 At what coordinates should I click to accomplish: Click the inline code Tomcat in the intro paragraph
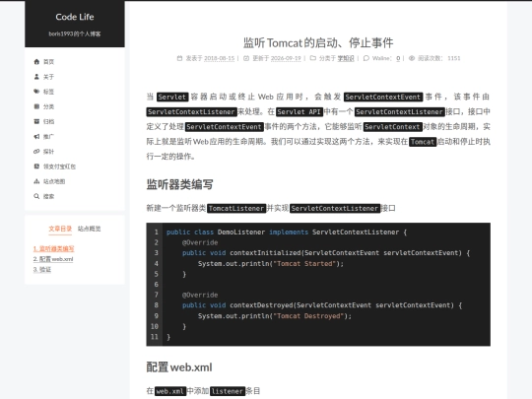tap(423, 142)
